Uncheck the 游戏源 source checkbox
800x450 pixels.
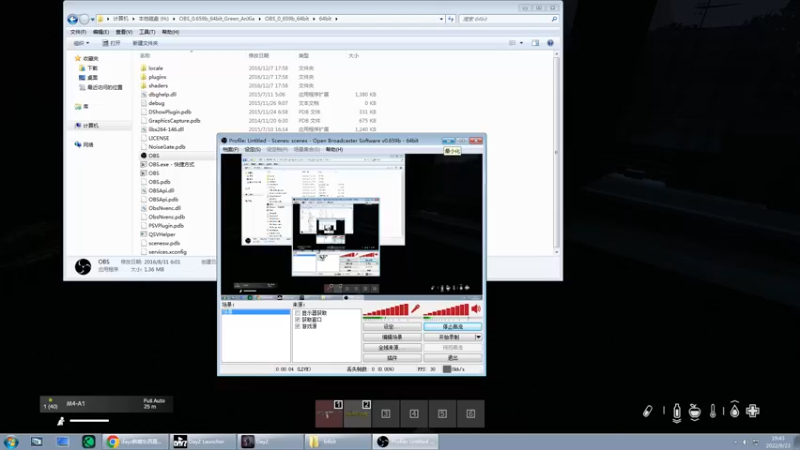click(x=297, y=326)
